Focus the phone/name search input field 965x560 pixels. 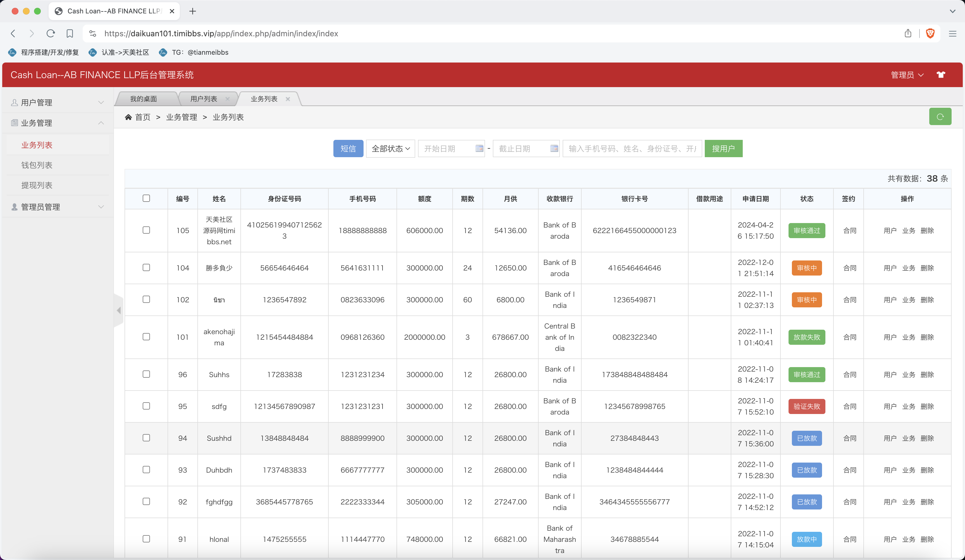point(632,149)
